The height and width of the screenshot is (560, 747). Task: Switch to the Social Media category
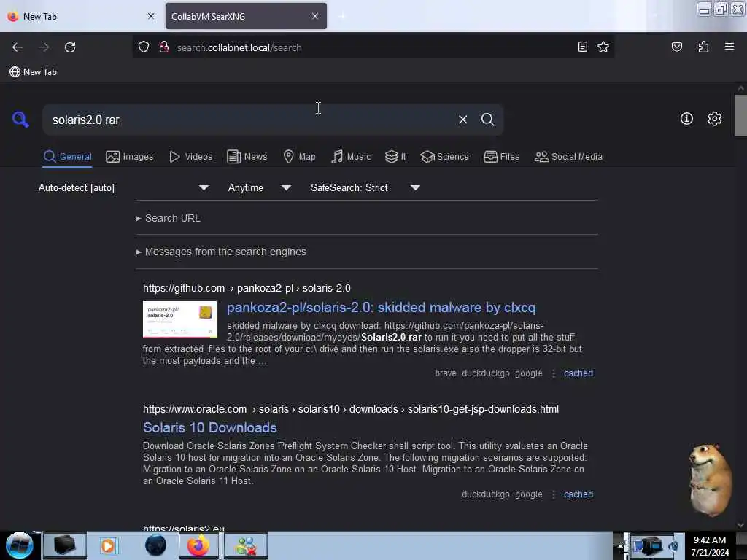[x=568, y=157]
